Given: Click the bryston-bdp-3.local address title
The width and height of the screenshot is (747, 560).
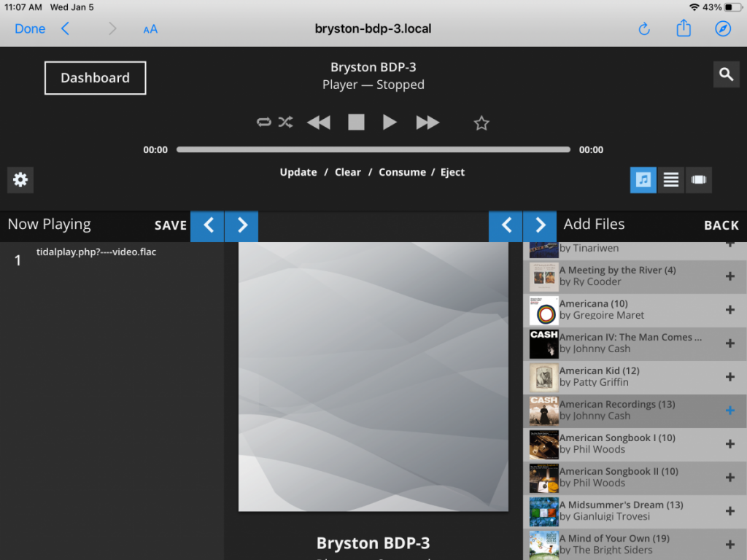Looking at the screenshot, I should pyautogui.click(x=373, y=28).
